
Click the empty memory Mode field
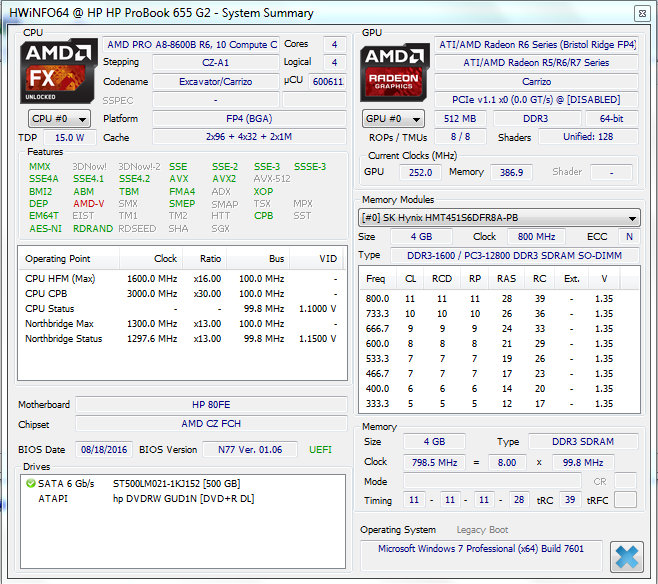coord(492,481)
